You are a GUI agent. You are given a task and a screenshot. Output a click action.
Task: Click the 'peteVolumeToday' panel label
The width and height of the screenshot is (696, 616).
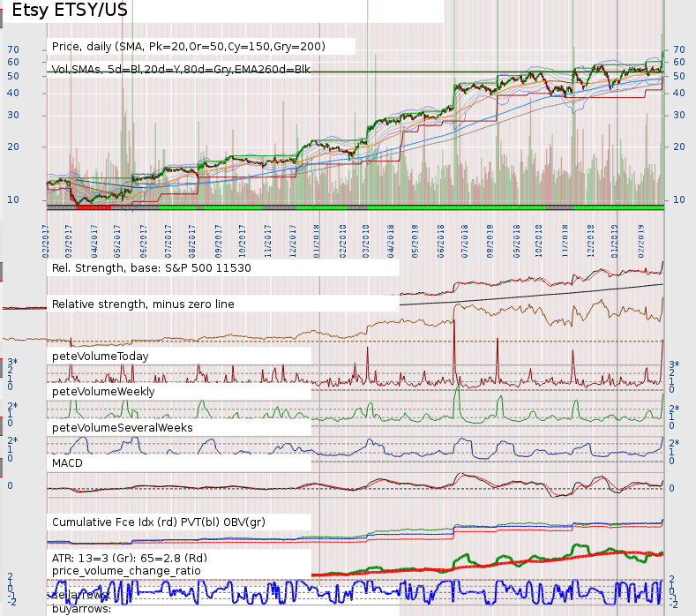(101, 357)
